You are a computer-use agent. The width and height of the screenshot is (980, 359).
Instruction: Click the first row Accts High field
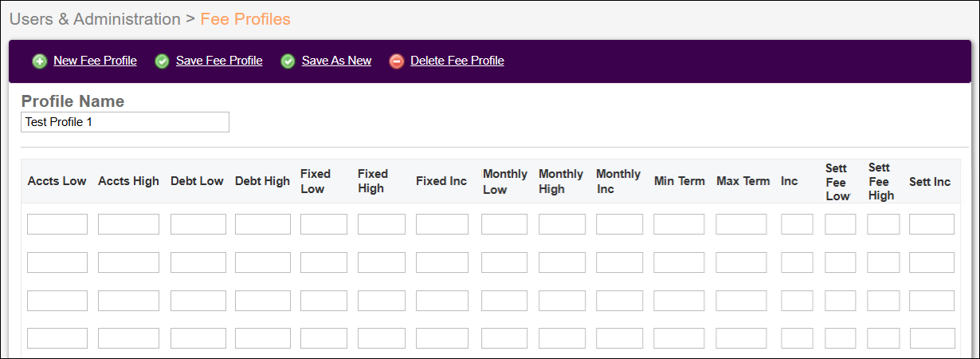pos(128,224)
